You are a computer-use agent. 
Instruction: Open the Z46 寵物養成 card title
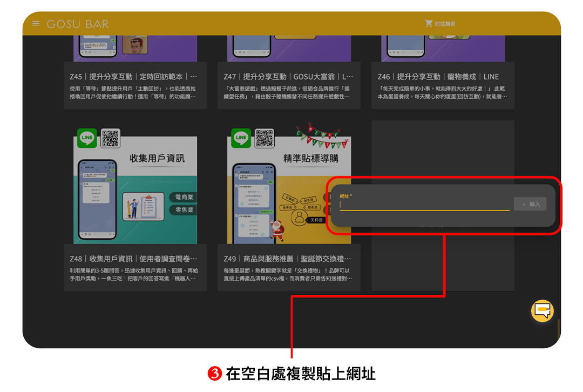pyautogui.click(x=438, y=77)
